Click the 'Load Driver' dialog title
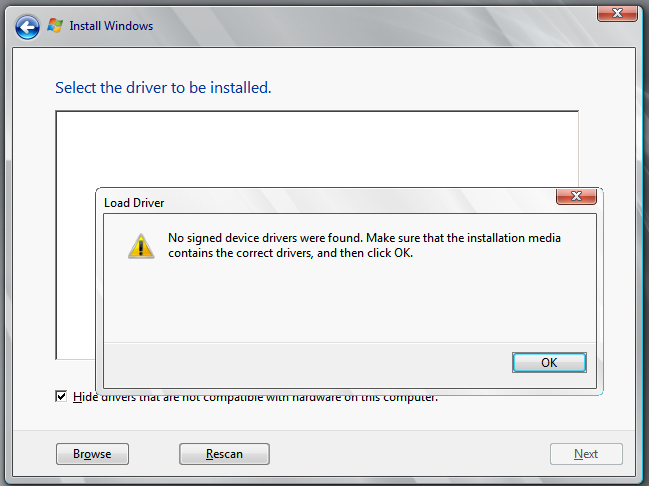 pos(134,202)
